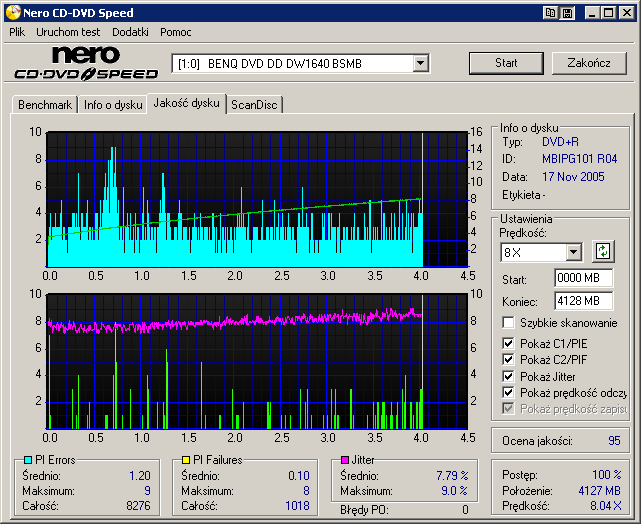This screenshot has height=524, width=641.
Task: Click the yellow PI Failures color swatch
Action: 186,460
